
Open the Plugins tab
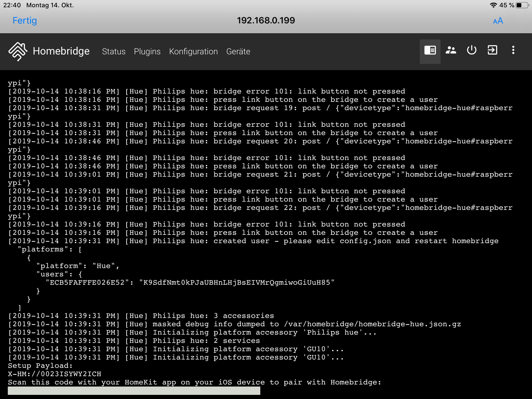[x=147, y=51]
